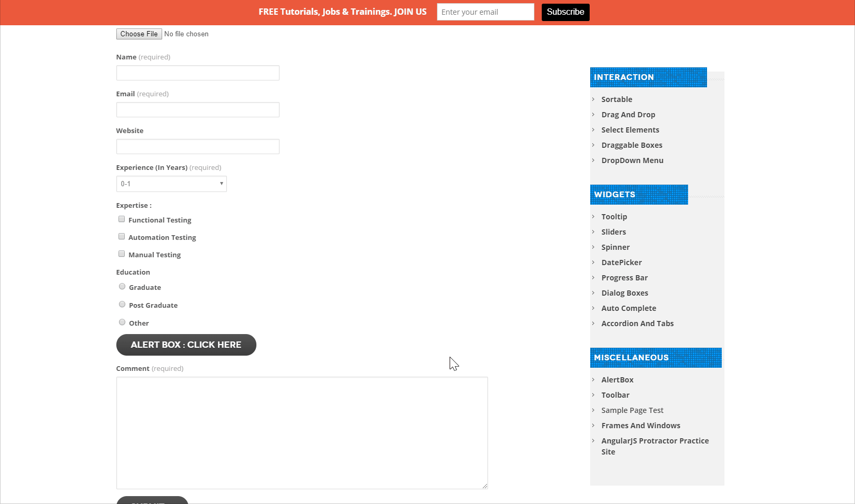Open the Dialog Boxes link

625,293
